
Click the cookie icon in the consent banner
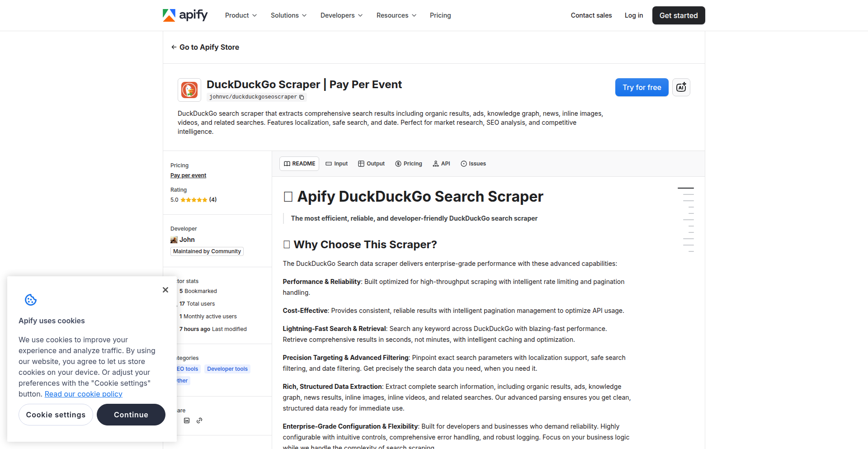pos(30,300)
